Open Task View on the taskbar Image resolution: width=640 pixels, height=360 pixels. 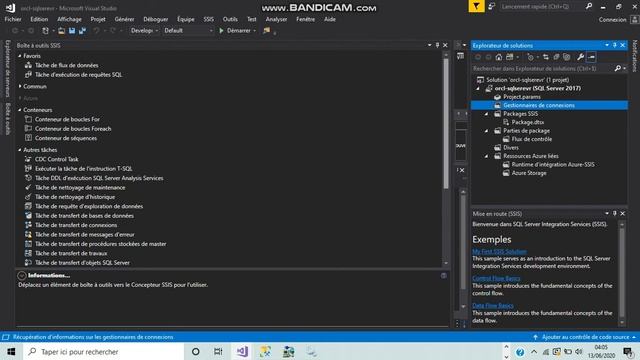(x=218, y=351)
